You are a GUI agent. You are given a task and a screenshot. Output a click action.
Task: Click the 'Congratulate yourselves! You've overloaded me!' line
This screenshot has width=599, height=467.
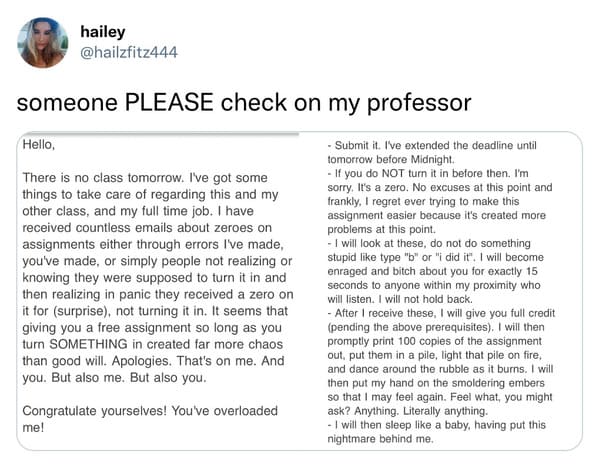150,419
